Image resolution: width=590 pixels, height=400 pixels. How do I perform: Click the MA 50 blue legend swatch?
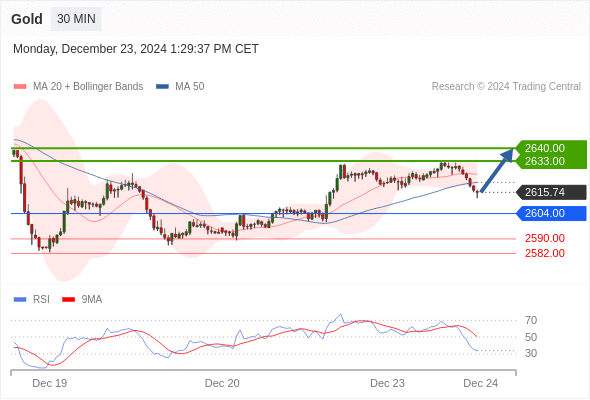coord(162,87)
